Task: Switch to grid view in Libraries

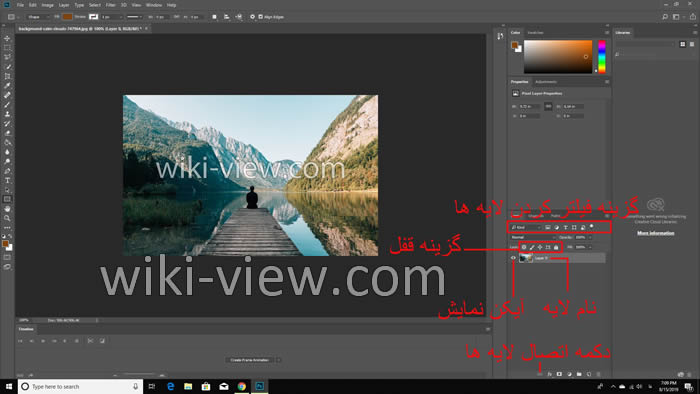Action: [683, 44]
